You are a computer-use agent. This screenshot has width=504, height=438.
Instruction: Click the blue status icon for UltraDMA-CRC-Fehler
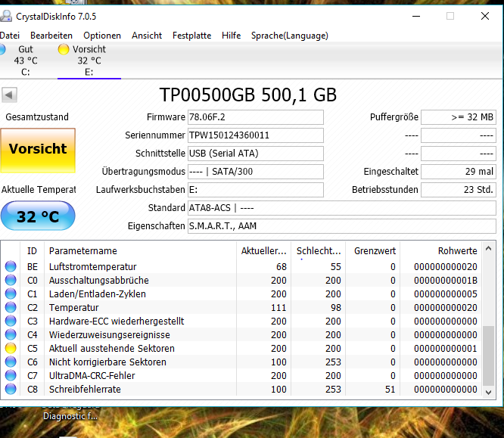point(11,375)
